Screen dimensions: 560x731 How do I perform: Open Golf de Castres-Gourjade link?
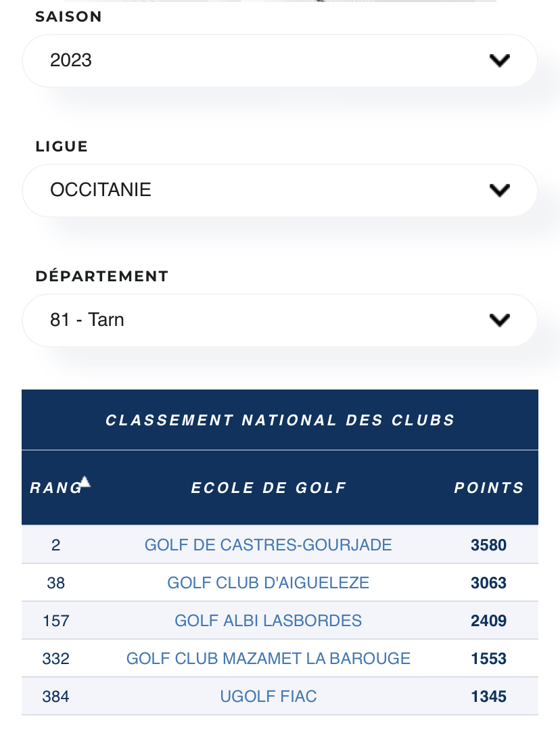[x=269, y=545]
